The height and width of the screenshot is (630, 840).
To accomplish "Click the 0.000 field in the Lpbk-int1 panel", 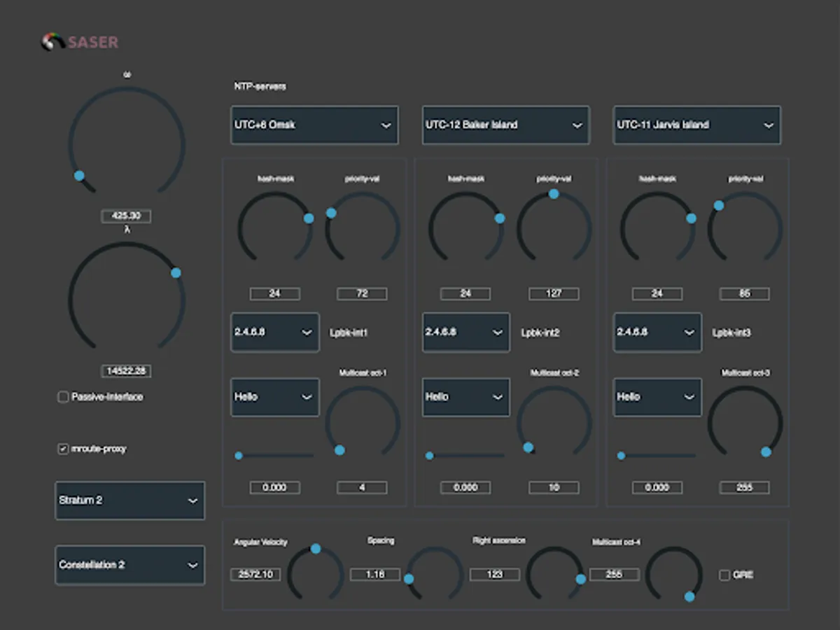I will point(275,488).
